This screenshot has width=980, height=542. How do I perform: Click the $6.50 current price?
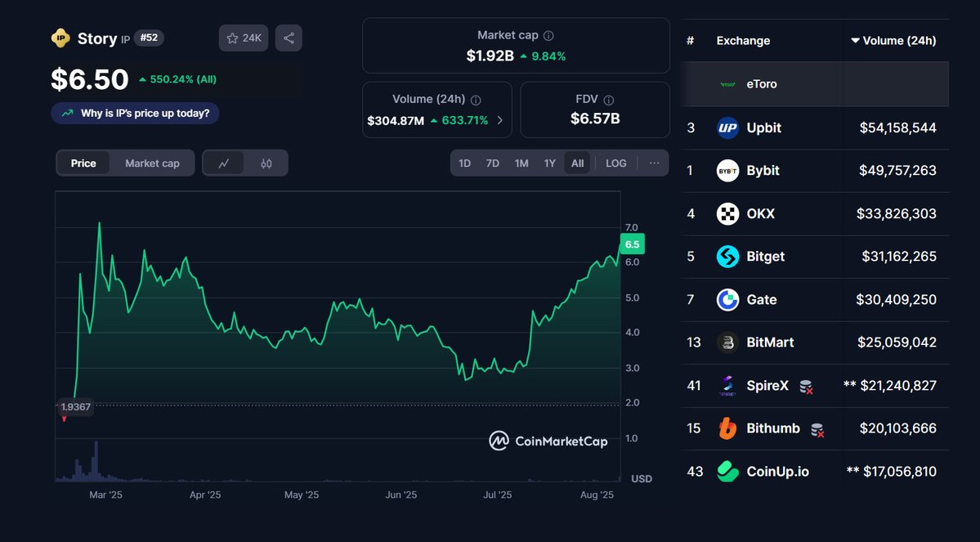(x=90, y=79)
